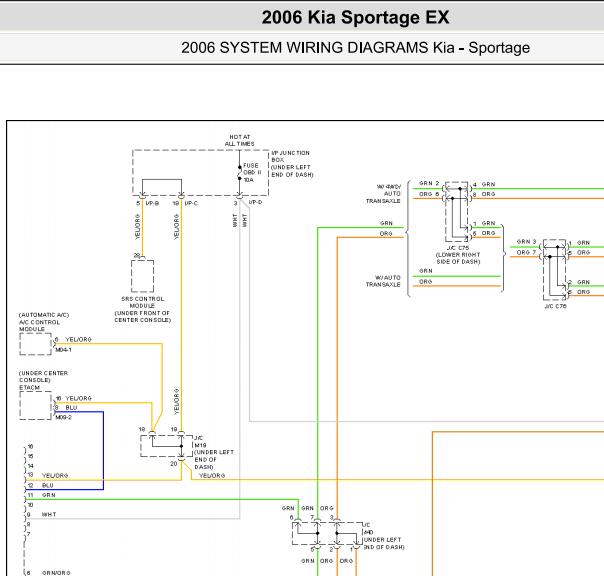This screenshot has width=604, height=576.
Task: Select the "I/P-B" connector label
Action: click(152, 203)
